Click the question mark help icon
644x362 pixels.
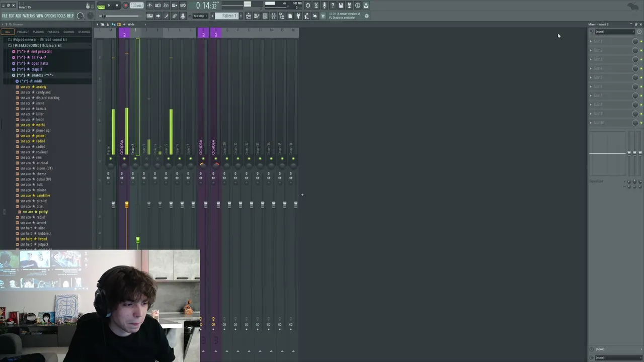coord(333,6)
